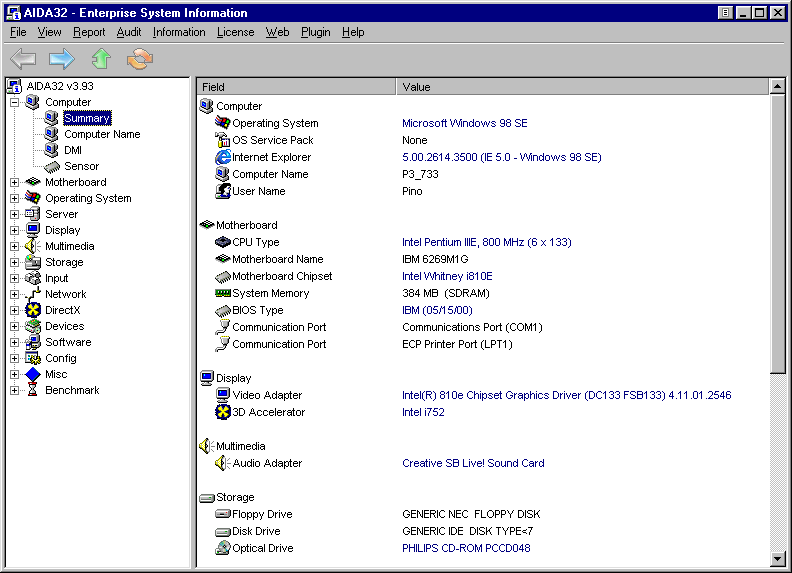The image size is (792, 573).
Task: Collapse the Computer tree node
Action: (15, 102)
